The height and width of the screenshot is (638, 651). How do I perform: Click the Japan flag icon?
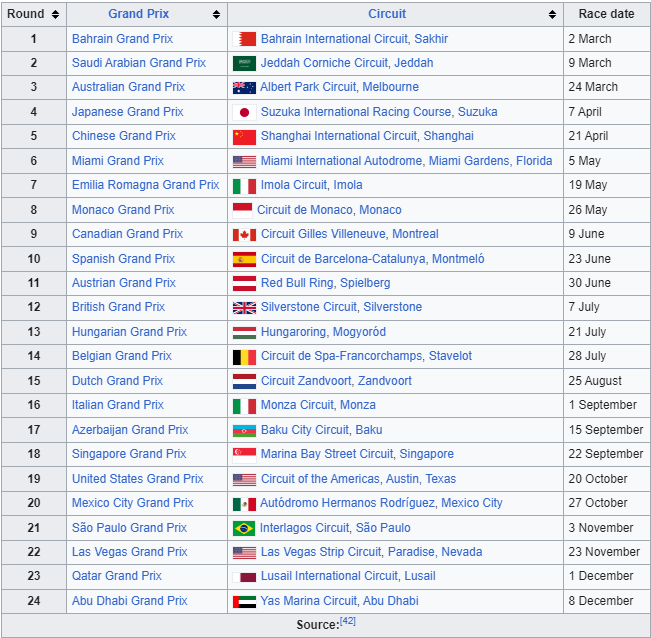pos(244,112)
